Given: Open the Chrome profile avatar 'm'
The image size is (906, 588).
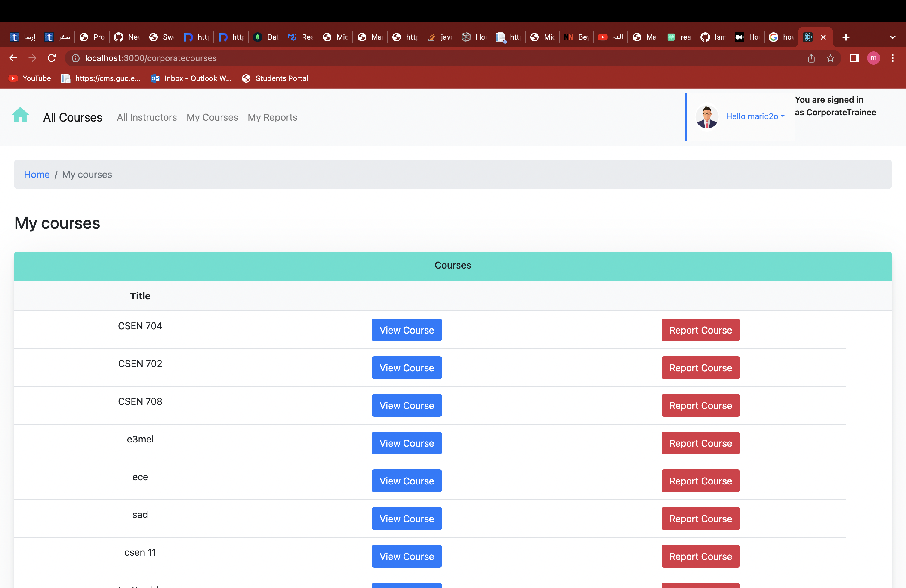Looking at the screenshot, I should [873, 58].
